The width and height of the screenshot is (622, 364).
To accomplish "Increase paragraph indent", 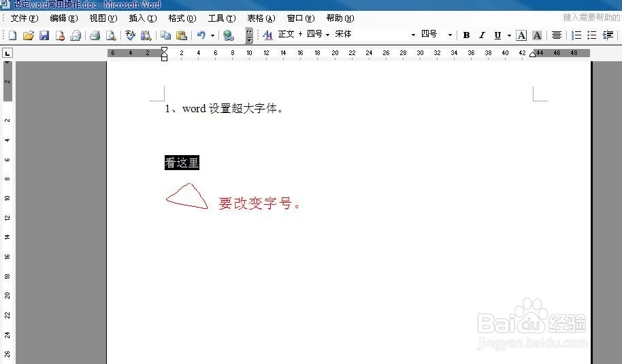I will coord(608,35).
